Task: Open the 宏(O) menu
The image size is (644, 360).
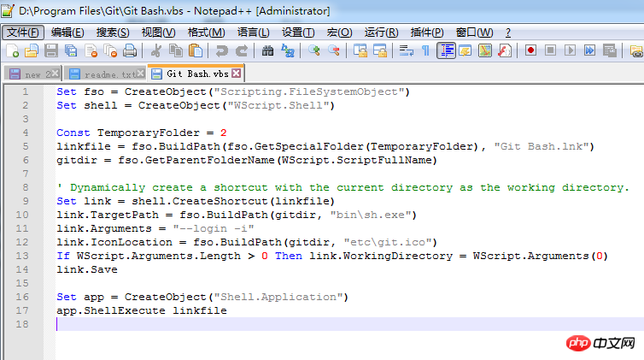Action: click(x=339, y=32)
